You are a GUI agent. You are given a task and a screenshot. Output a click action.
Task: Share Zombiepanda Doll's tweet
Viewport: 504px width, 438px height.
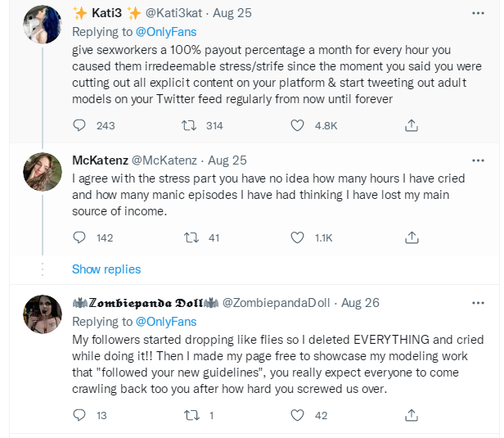point(412,415)
